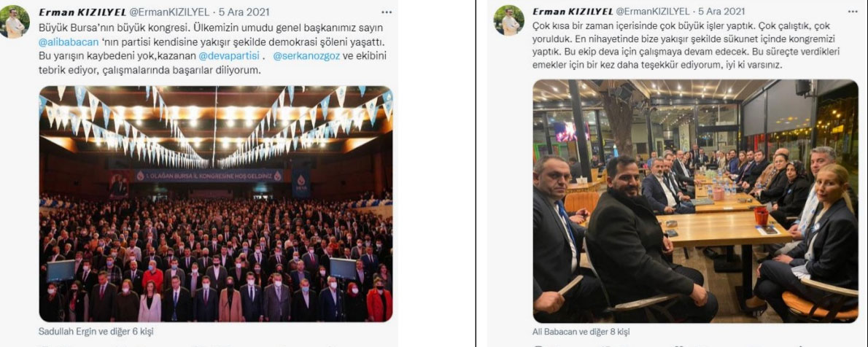Screen dimensions: 868x347
Task: Show tagged people 'Sadullah Ergin ve diğer 6 kişi'
Action: (96, 332)
